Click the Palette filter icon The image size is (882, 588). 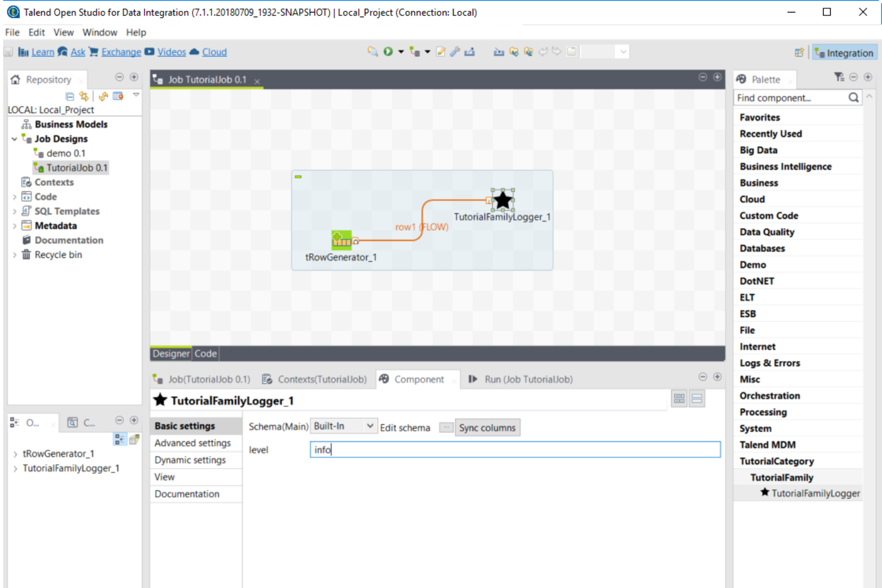tap(839, 77)
